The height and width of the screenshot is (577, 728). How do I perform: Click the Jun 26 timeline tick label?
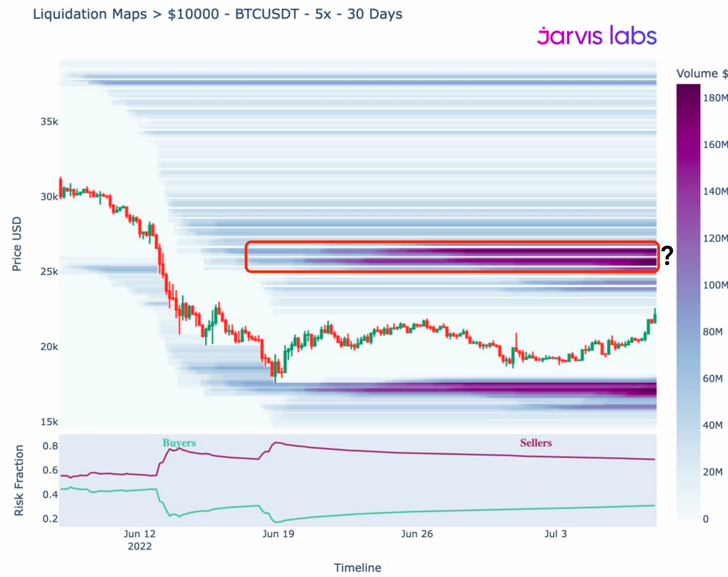point(417,534)
